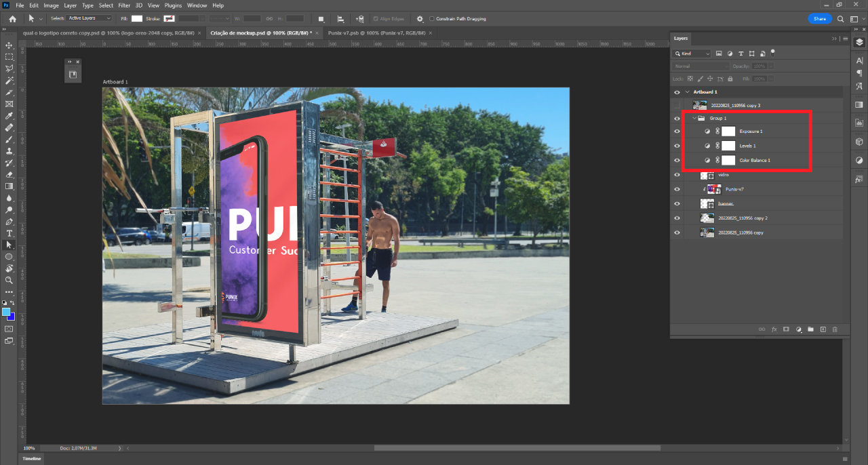Add a layer mask

786,329
